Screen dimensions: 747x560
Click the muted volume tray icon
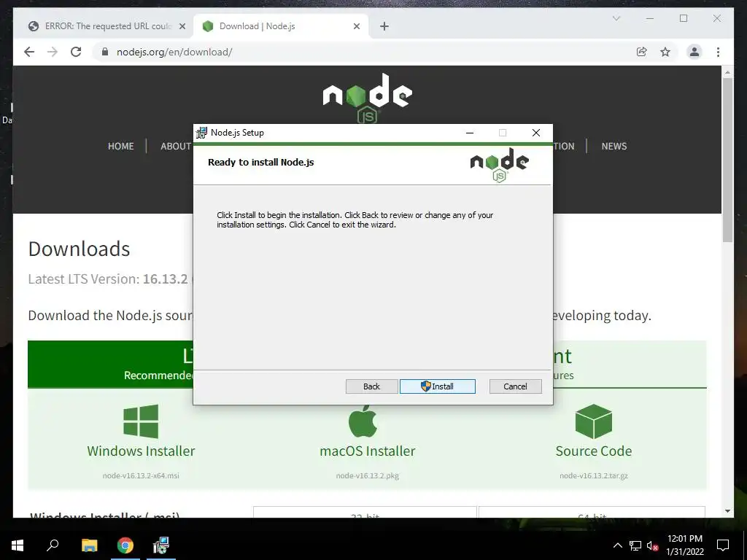pos(653,545)
